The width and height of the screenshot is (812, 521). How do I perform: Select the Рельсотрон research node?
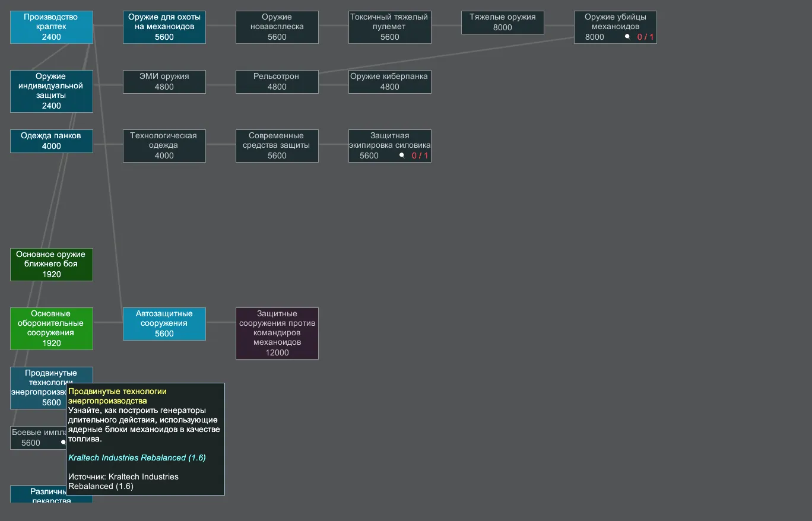coord(277,81)
